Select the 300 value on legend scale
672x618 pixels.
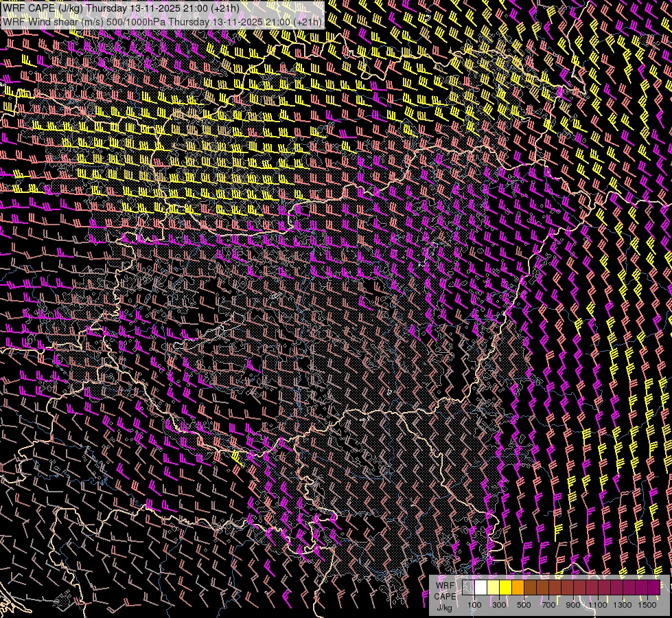pyautogui.click(x=499, y=605)
